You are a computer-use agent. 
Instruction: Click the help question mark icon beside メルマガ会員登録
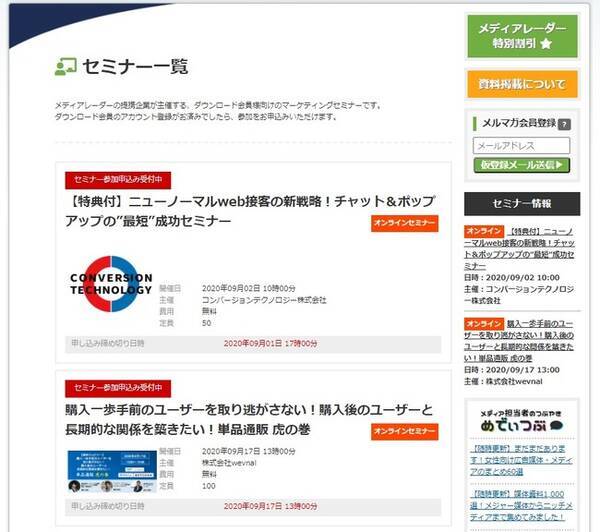(564, 124)
